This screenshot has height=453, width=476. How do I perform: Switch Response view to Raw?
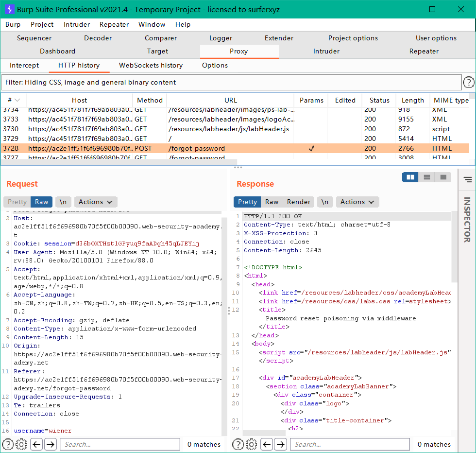coord(272,202)
